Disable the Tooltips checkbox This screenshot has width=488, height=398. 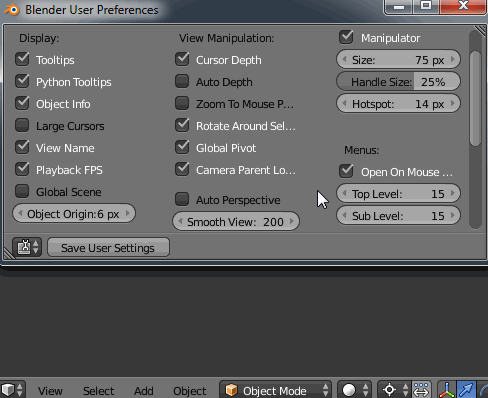point(22,60)
